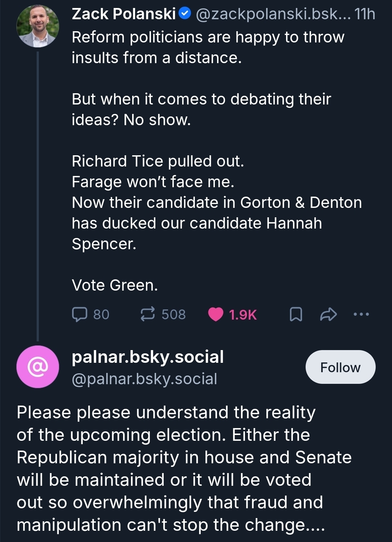Open Zack Polanski's profile photo

tap(38, 26)
